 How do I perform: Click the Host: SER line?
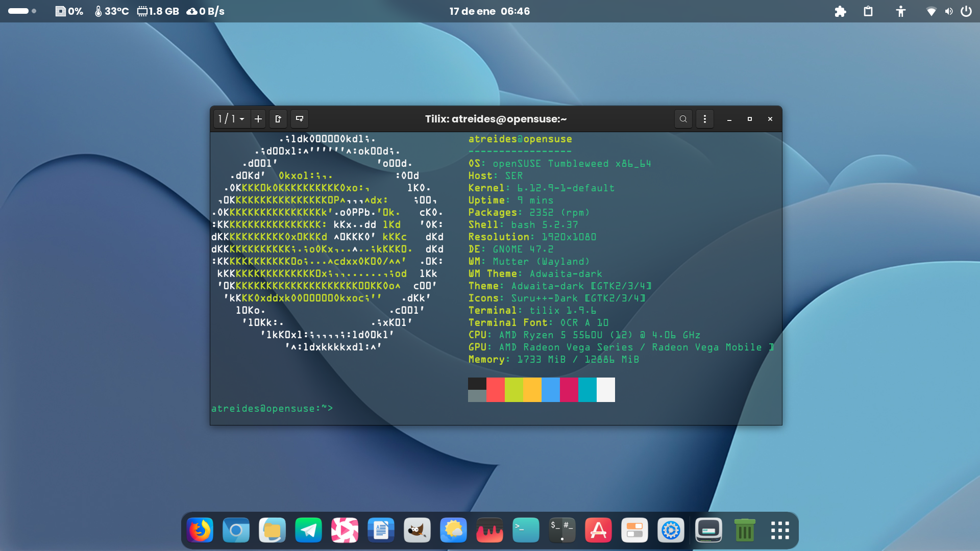(496, 176)
